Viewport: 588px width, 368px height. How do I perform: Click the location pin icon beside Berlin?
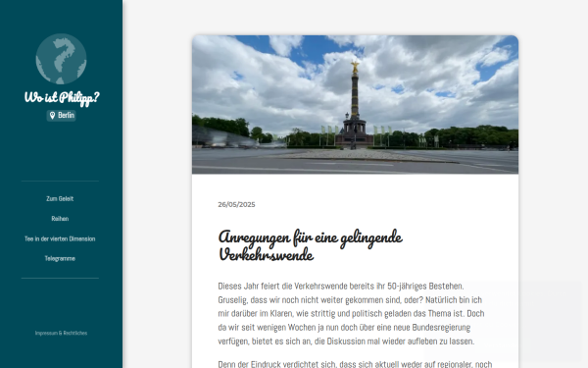[53, 115]
